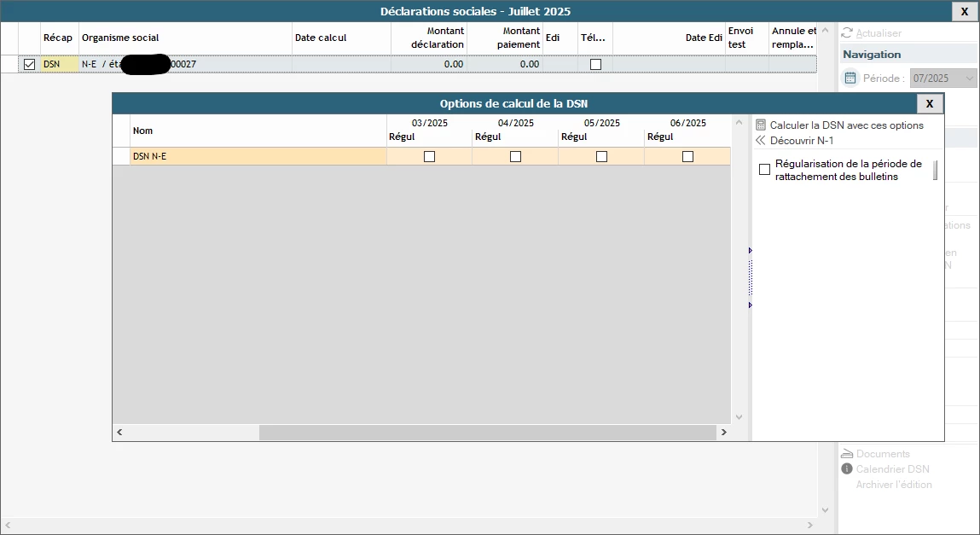Tick the 04/2025 Régul checkbox for DSN N-E
The width and height of the screenshot is (980, 535).
516,156
